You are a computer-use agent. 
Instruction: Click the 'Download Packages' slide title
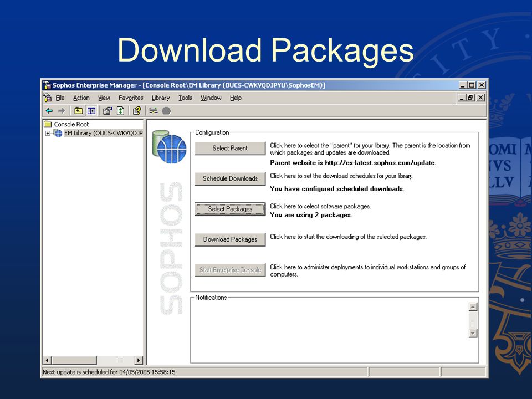click(x=265, y=50)
